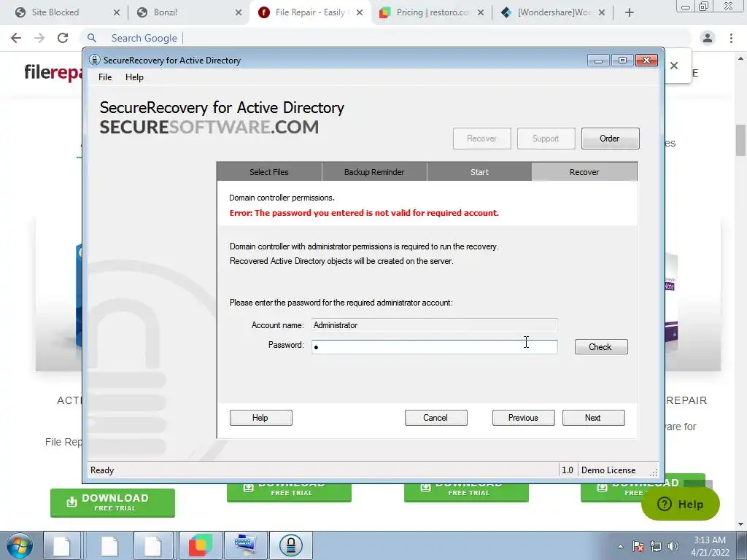Select the Recover wizard tab
This screenshot has height=560, width=747.
coord(584,172)
